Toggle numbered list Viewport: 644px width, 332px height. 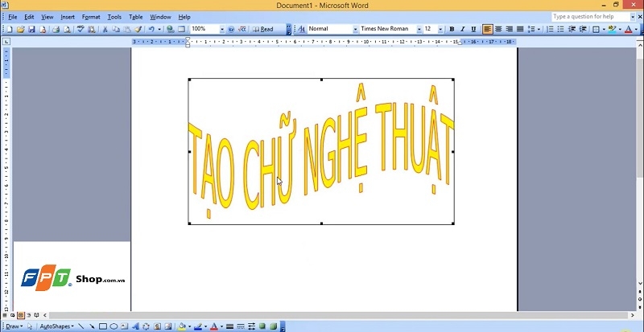point(550,29)
